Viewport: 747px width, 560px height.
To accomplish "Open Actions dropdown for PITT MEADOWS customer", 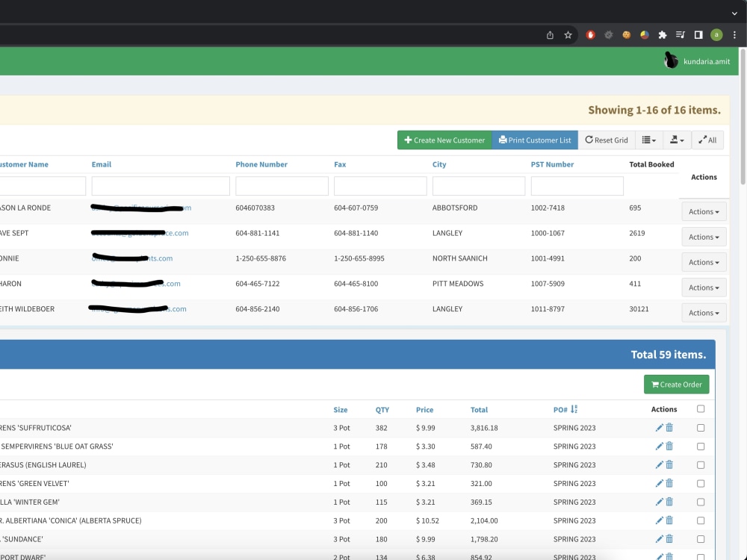I will [x=704, y=287].
